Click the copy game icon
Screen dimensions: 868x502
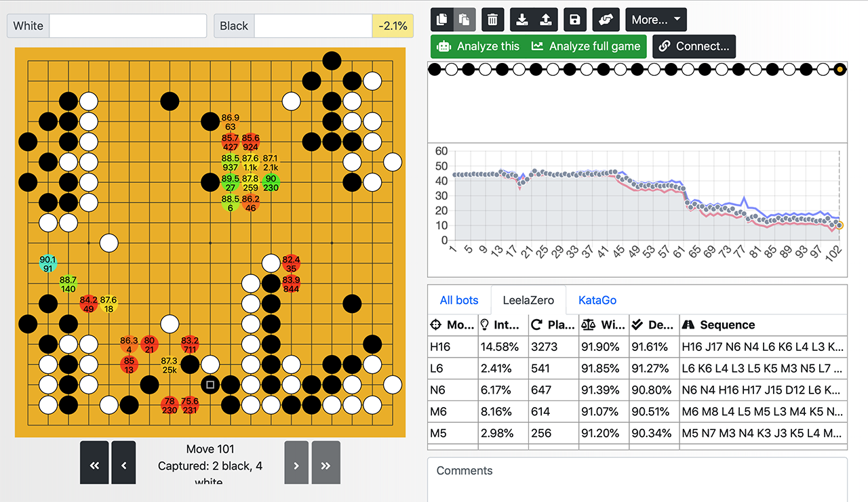[442, 20]
